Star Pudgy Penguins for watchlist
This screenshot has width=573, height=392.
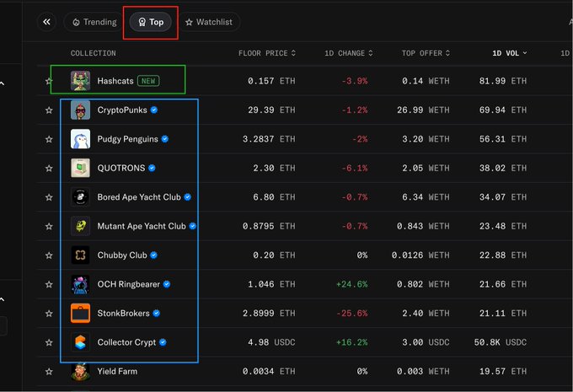[49, 139]
